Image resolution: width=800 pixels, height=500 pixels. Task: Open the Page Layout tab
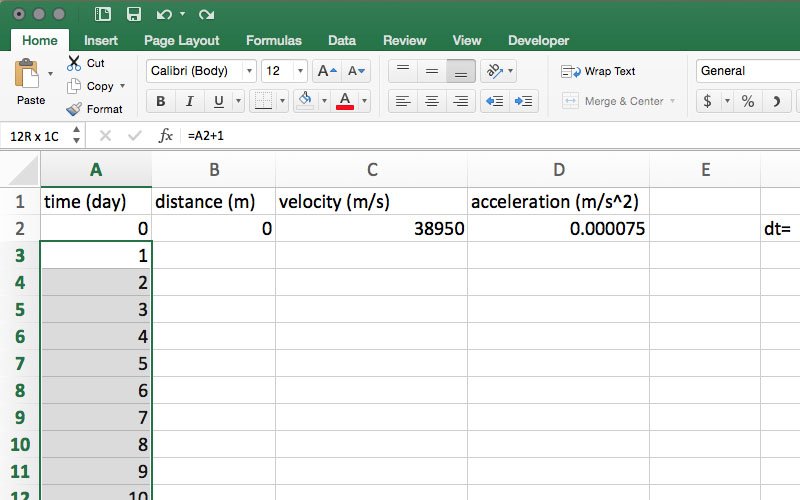click(182, 41)
